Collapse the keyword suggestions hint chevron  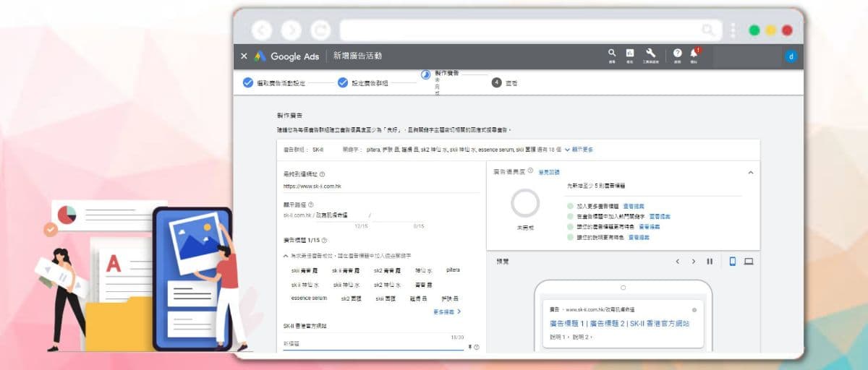(286, 255)
